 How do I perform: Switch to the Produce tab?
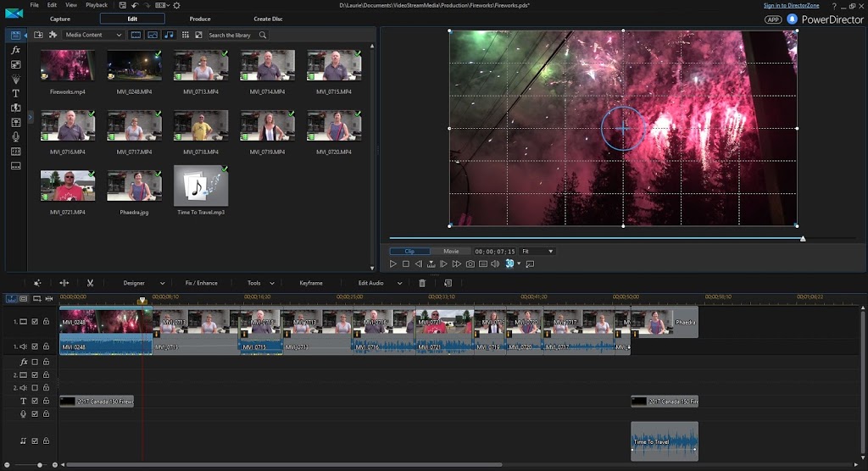click(200, 19)
